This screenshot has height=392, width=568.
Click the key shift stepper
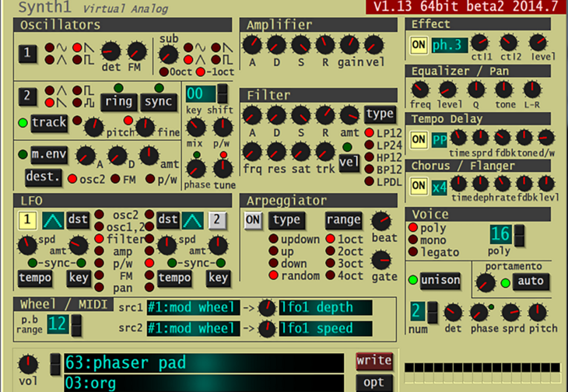(x=222, y=94)
